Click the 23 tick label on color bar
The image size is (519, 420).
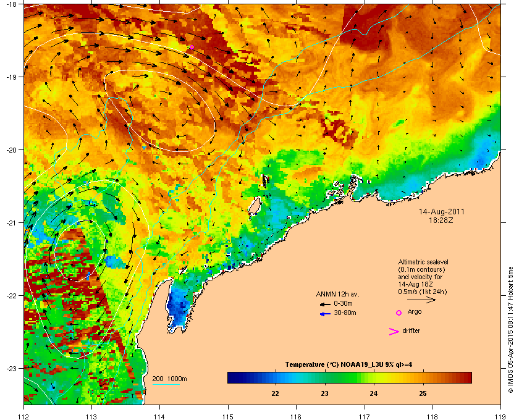tap(324, 393)
